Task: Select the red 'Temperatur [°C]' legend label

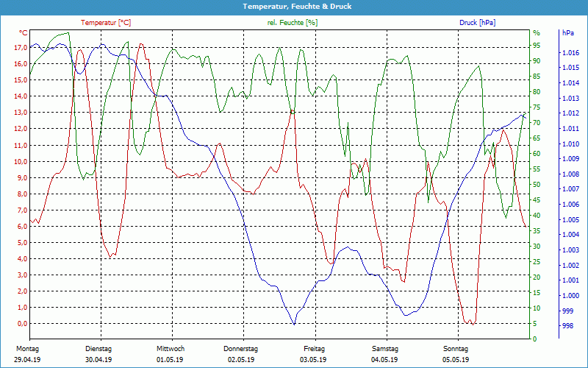Action: 106,23
